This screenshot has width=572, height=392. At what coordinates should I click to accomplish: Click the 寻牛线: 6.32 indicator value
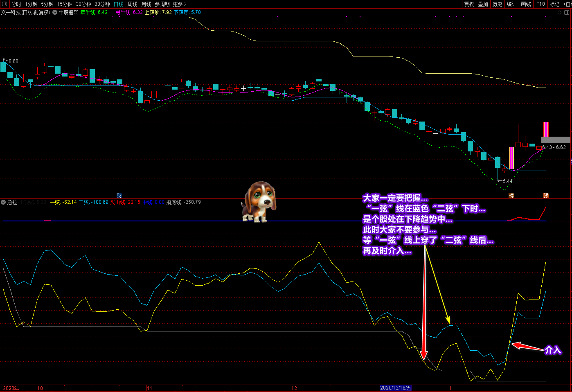pyautogui.click(x=129, y=12)
